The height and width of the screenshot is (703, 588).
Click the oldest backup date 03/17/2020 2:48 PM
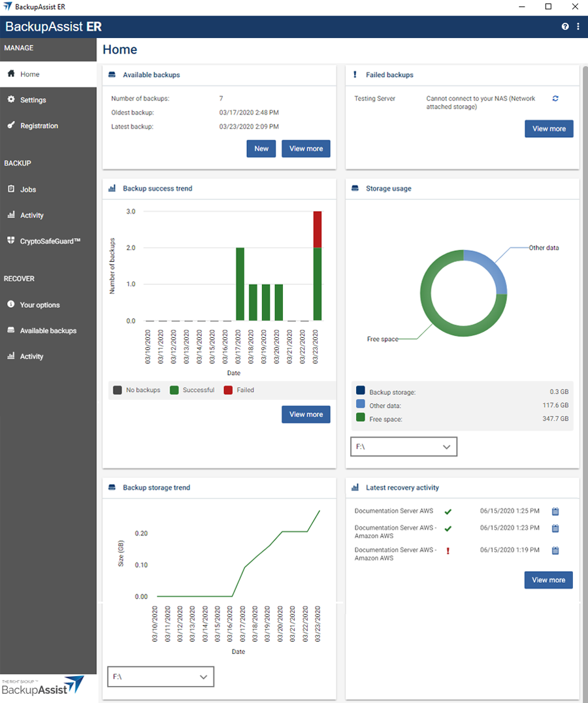pyautogui.click(x=249, y=112)
